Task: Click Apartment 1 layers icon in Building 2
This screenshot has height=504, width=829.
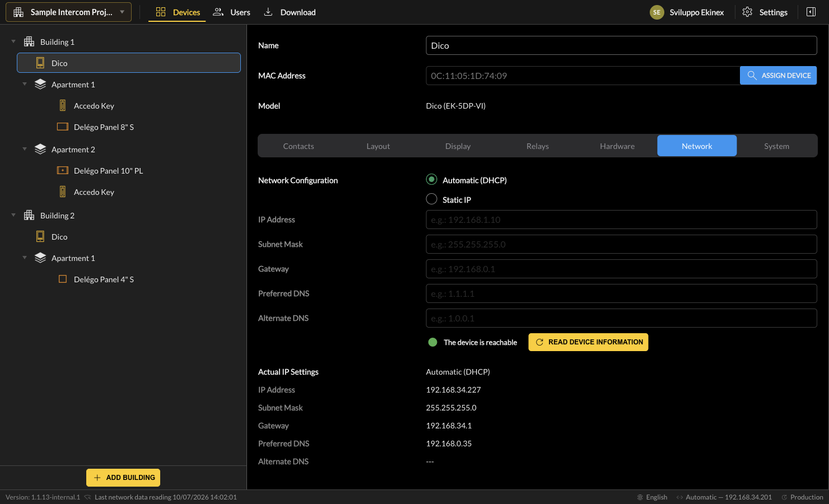Action: pos(40,258)
